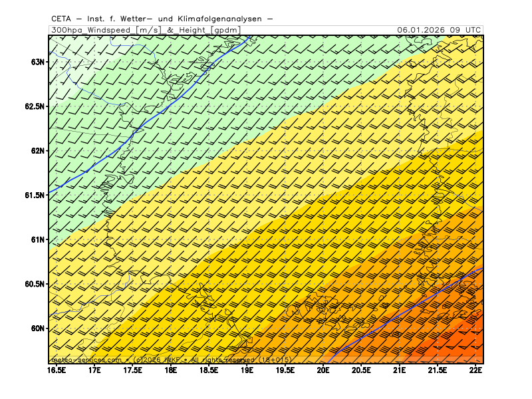The image size is (532, 399).
Task: Select the 62.5N latitude axis label
Action: (x=35, y=106)
